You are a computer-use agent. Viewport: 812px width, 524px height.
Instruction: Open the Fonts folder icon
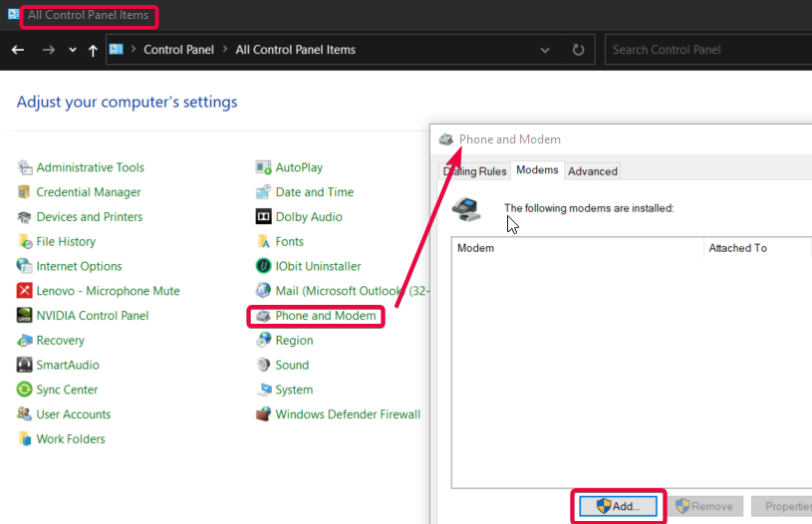click(x=264, y=241)
